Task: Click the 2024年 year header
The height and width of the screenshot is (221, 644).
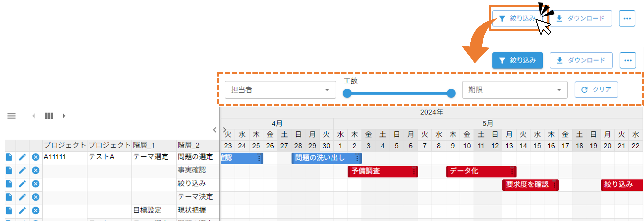Action: click(432, 112)
